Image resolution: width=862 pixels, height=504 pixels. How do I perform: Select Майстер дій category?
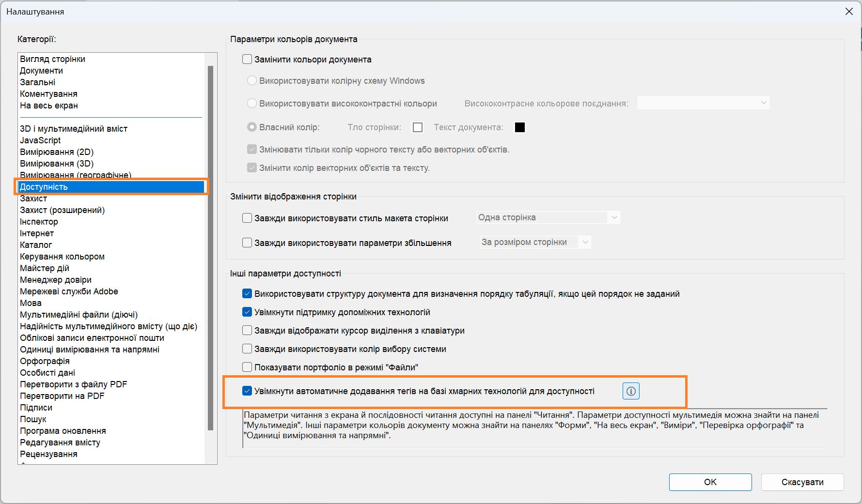[111, 268]
